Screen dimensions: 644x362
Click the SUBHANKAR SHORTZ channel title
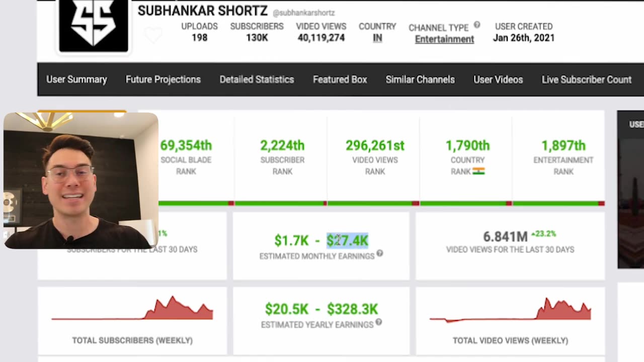pyautogui.click(x=203, y=11)
